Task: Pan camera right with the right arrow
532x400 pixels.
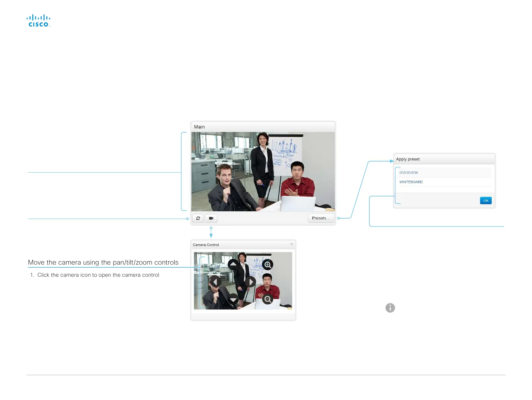Action: pos(251,282)
